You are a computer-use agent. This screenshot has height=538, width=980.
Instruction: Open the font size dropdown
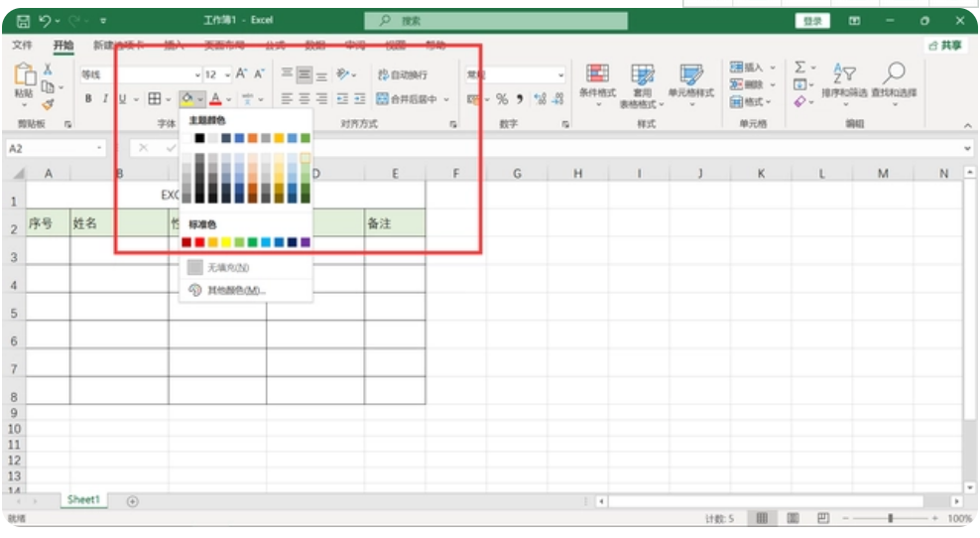(x=227, y=74)
